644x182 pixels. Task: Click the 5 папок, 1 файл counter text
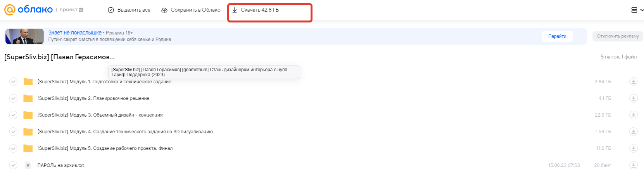click(618, 57)
